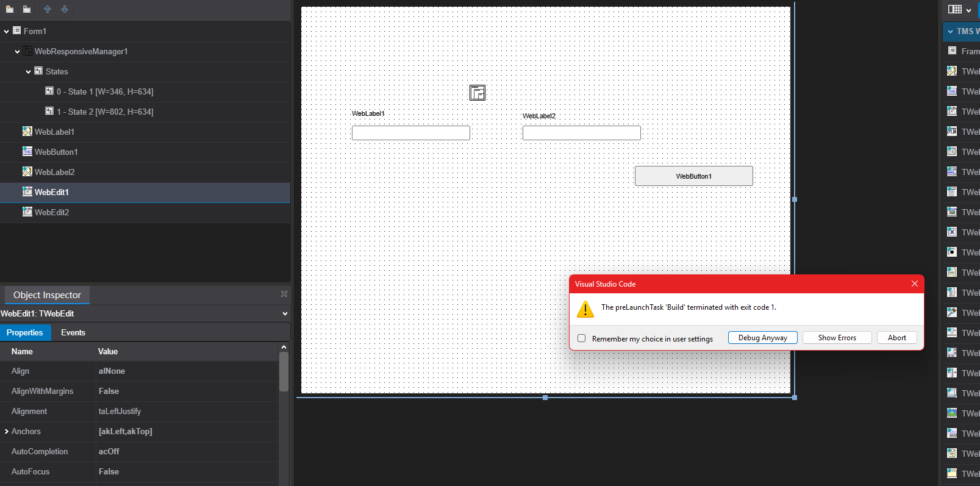
Task: Check 'Remember my choice in user settings'
Action: 582,338
